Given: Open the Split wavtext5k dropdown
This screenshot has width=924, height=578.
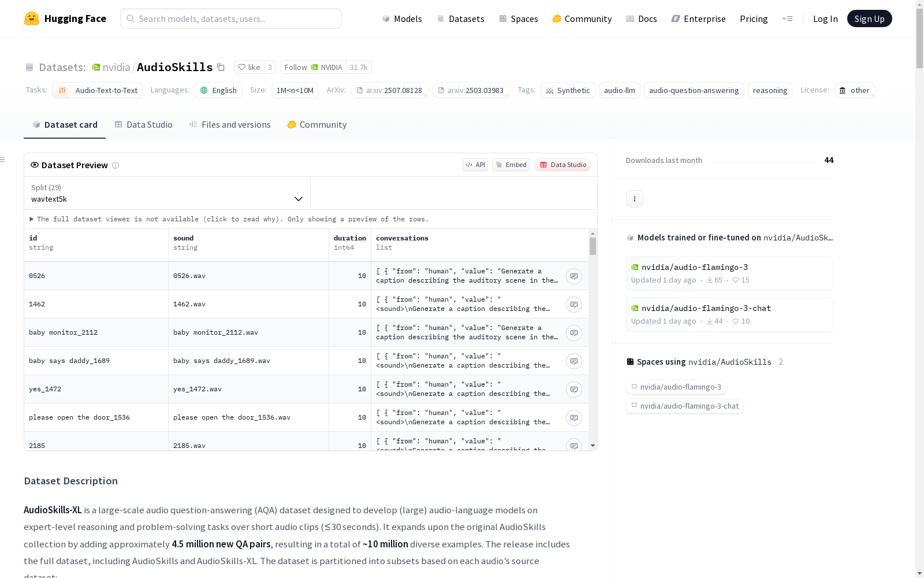Looking at the screenshot, I should [167, 193].
